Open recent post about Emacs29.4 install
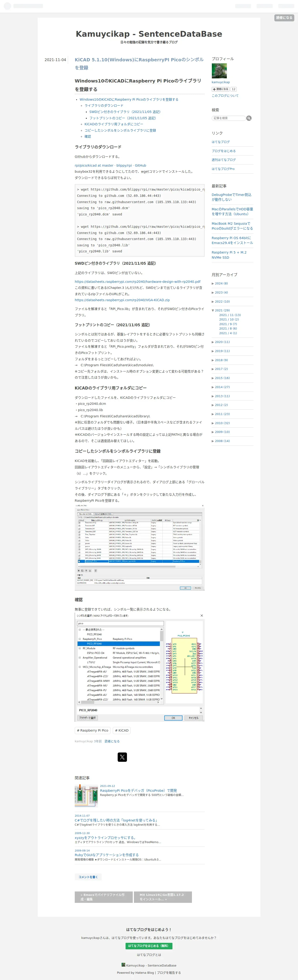 [x=232, y=241]
